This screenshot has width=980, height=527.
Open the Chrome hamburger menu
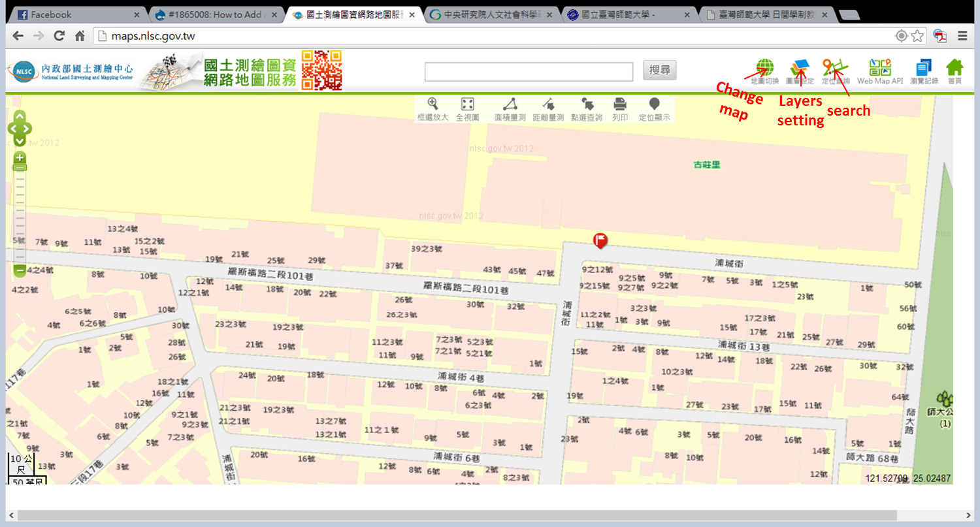[x=962, y=36]
